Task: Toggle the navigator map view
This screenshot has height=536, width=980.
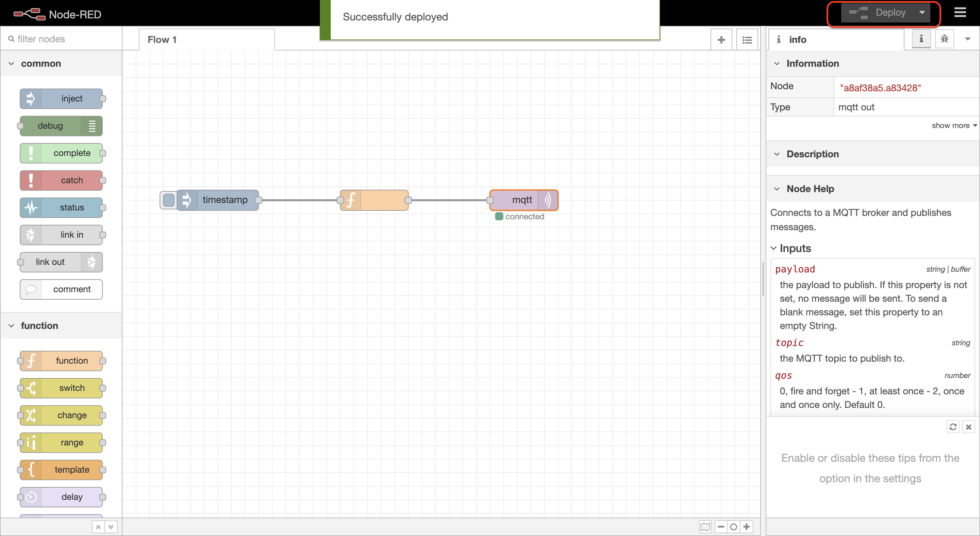Action: pos(705,527)
